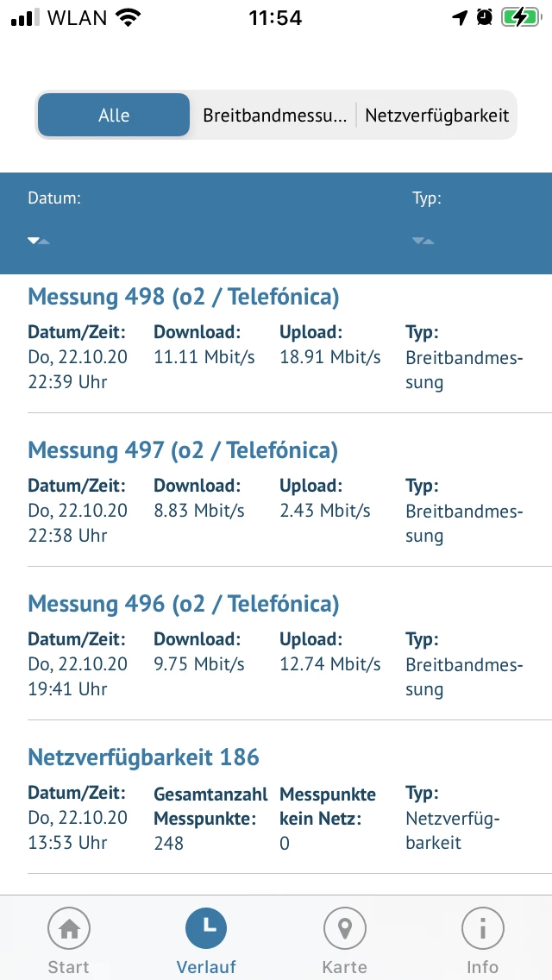
Task: Tap the 11:54 status bar clock
Action: pos(275,17)
